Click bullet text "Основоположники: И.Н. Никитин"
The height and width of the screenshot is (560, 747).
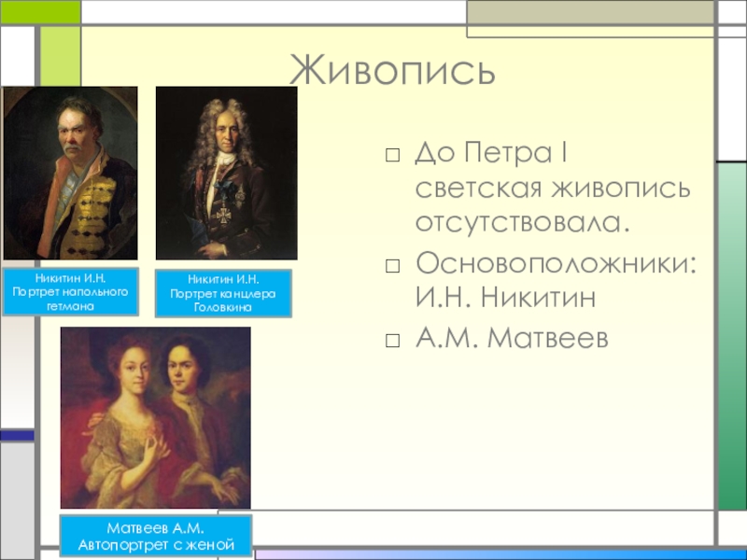pyautogui.click(x=556, y=279)
